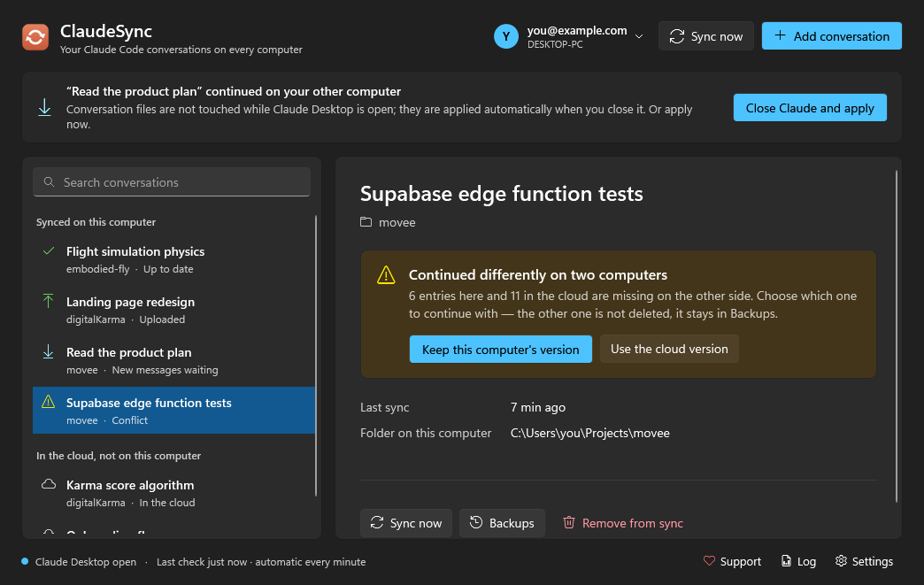Click download arrow icon beside Read the product plan
Screen dimensions: 924x585
click(49, 351)
